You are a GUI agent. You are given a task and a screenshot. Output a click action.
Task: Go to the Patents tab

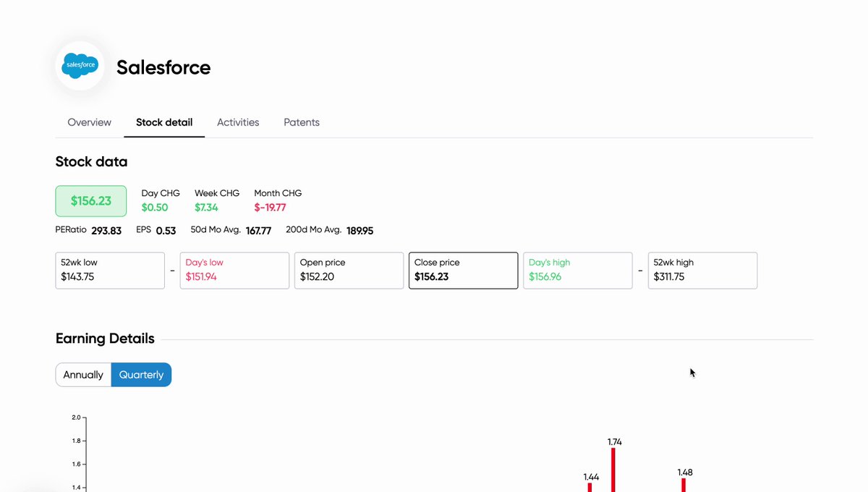[302, 122]
